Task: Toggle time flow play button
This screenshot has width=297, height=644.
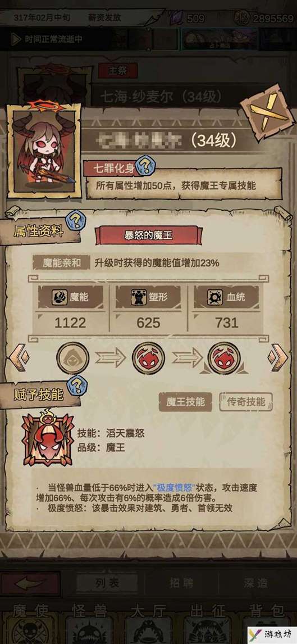Action: tap(16, 39)
